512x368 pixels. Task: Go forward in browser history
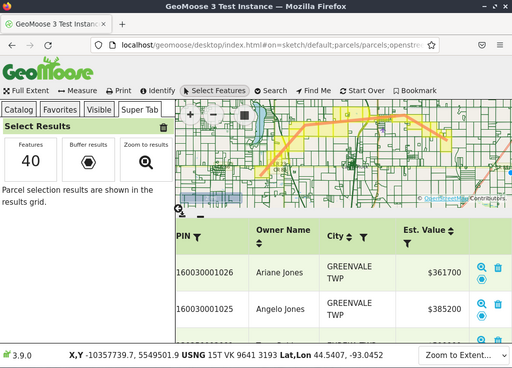pyautogui.click(x=30, y=45)
